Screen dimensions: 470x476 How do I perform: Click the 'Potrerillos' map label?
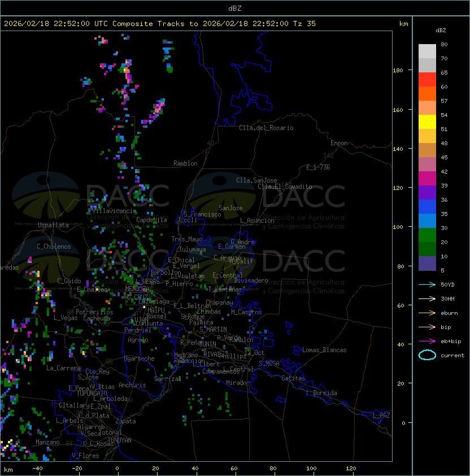pos(94,312)
